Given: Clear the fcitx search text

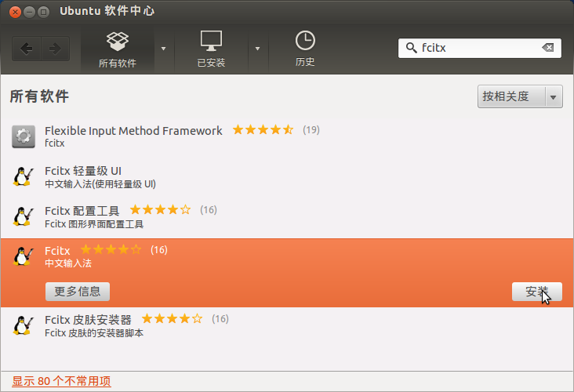Looking at the screenshot, I should pos(547,48).
